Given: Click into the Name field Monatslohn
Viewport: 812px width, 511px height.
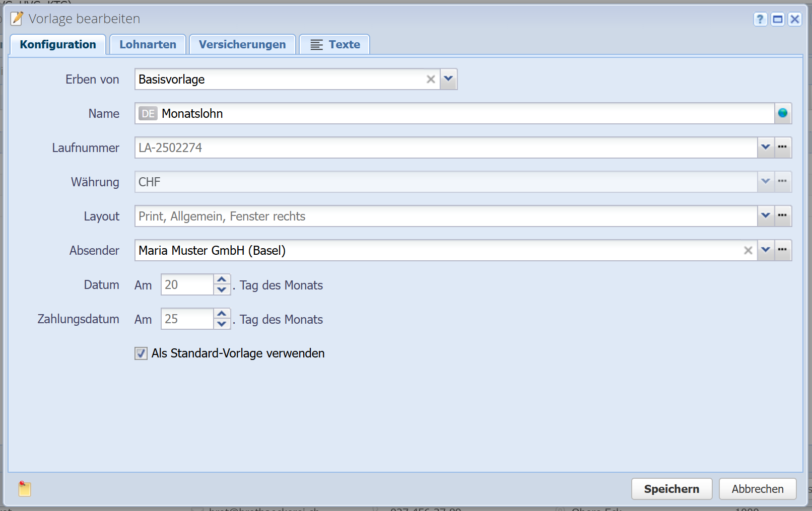Looking at the screenshot, I should (x=453, y=113).
